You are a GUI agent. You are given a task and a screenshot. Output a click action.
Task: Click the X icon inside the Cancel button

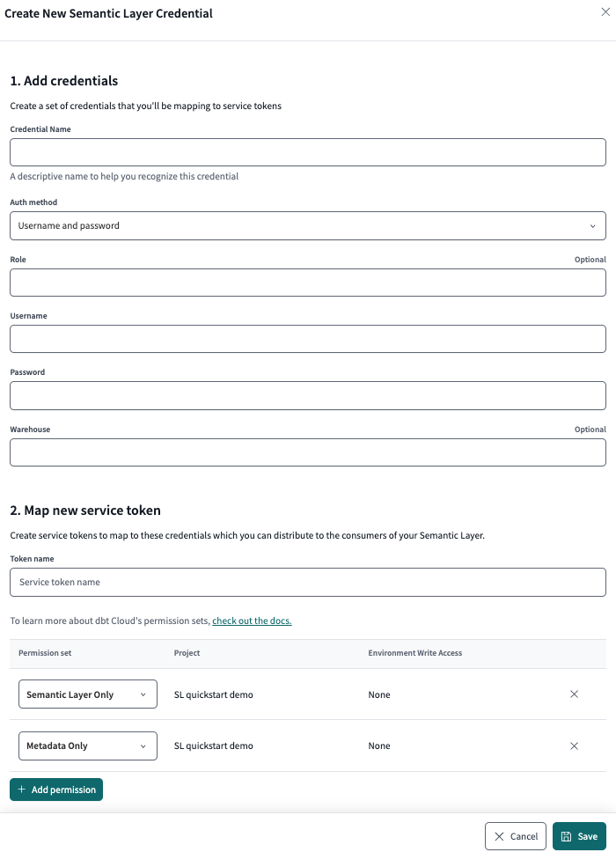[x=498, y=836]
